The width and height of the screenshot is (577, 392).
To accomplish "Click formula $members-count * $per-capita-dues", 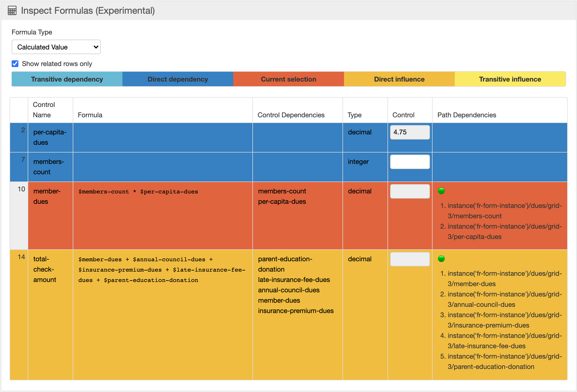I will 138,192.
